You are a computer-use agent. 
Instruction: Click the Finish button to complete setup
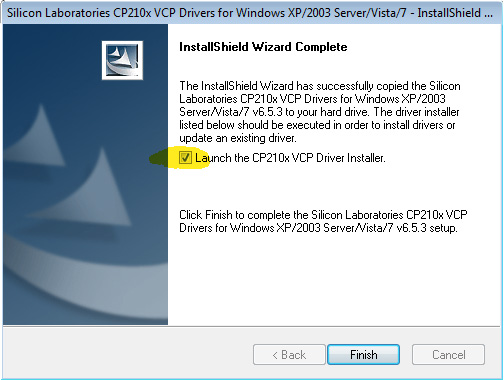363,354
